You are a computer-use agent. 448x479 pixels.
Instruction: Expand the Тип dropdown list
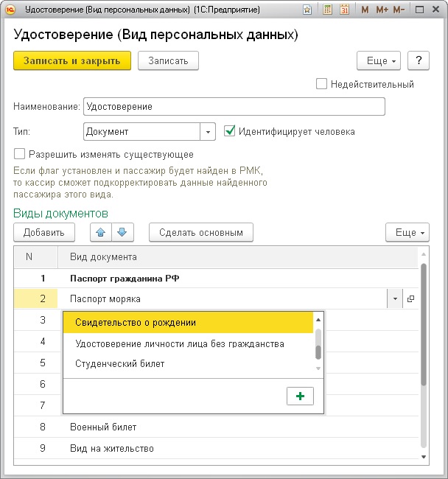(208, 132)
